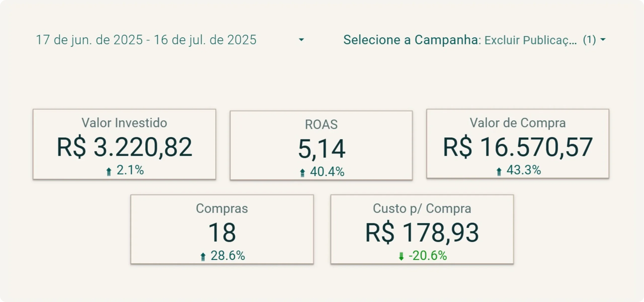Click the Compras count 18
644x302 pixels.
222,232
